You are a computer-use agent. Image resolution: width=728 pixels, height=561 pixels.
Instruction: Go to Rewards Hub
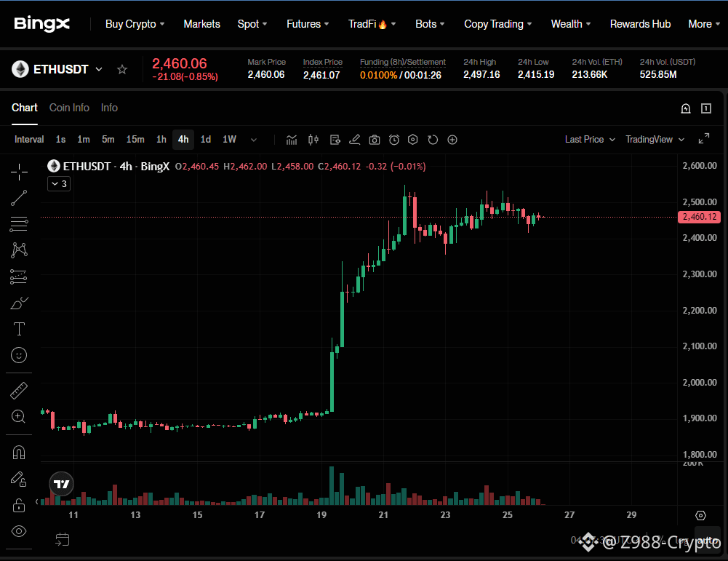(x=640, y=24)
